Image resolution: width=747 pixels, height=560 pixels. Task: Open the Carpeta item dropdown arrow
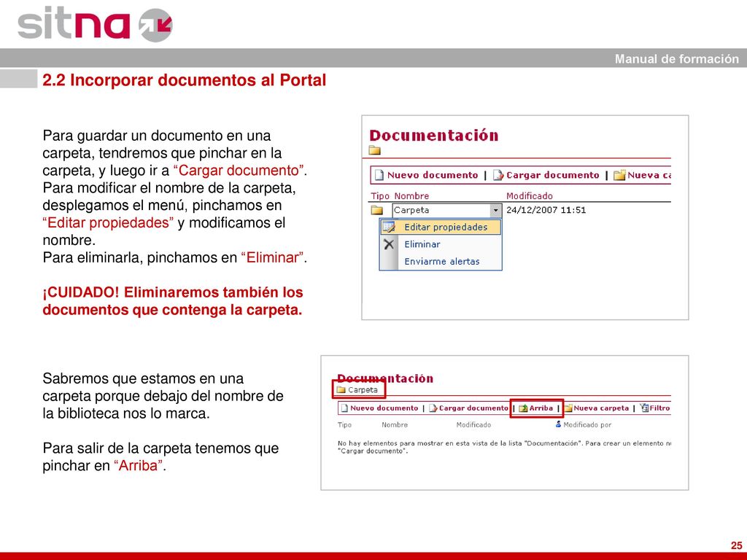coord(496,211)
